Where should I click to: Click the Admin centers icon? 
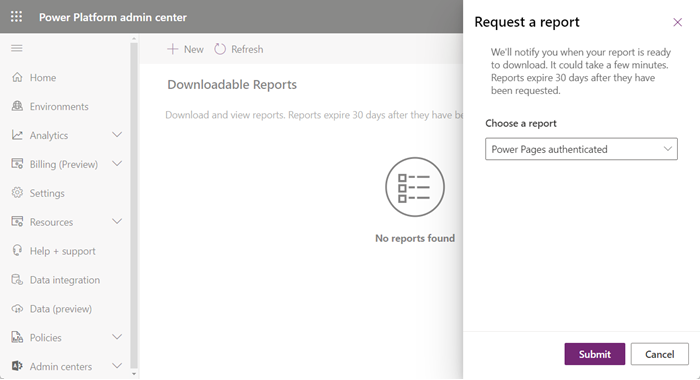coord(17,366)
